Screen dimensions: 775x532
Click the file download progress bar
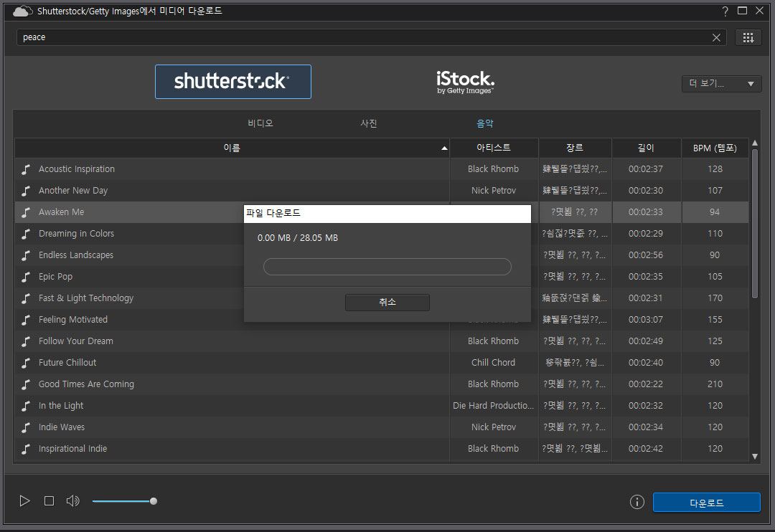387,267
